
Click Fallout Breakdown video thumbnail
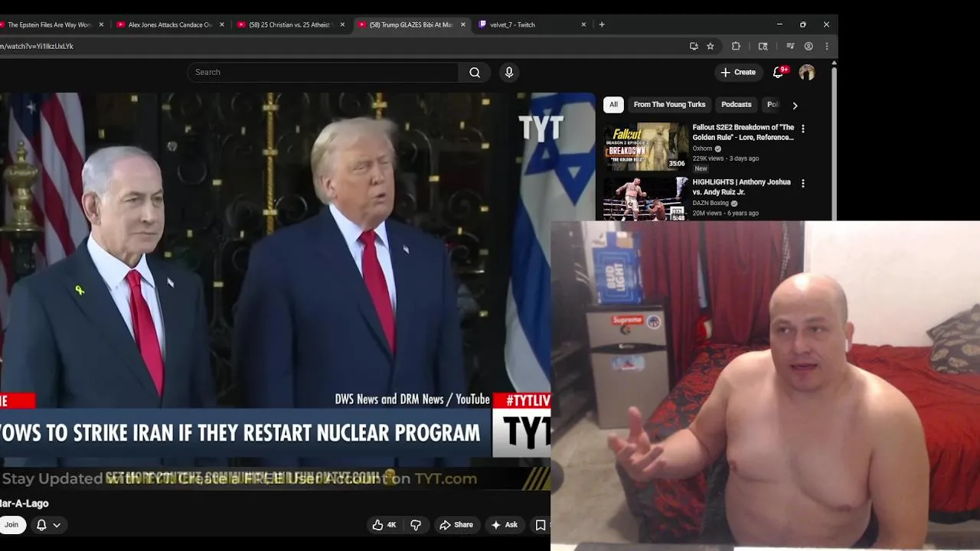(646, 146)
